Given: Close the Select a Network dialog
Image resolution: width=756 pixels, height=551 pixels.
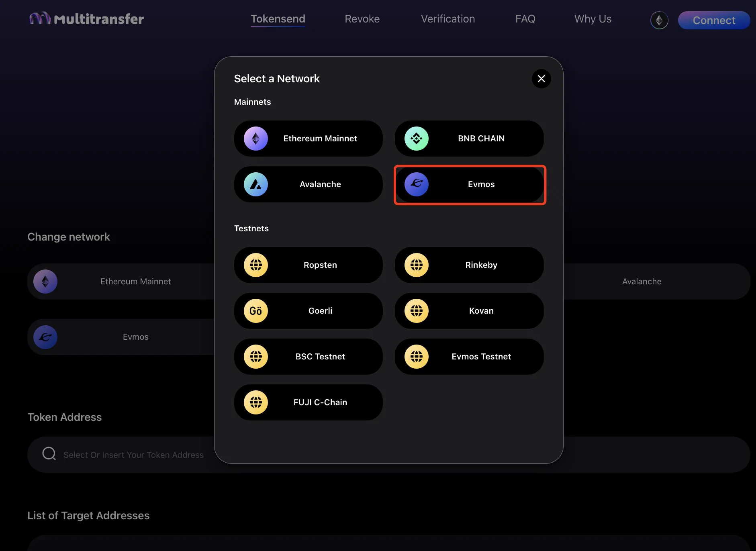Looking at the screenshot, I should [541, 79].
